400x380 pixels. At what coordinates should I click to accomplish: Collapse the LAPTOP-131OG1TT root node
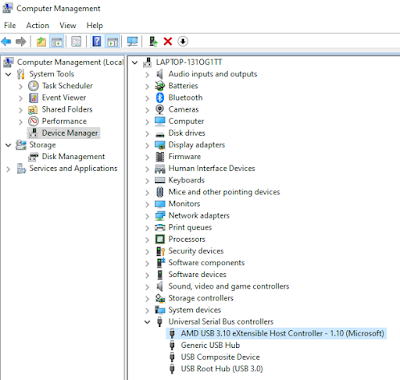click(135, 62)
